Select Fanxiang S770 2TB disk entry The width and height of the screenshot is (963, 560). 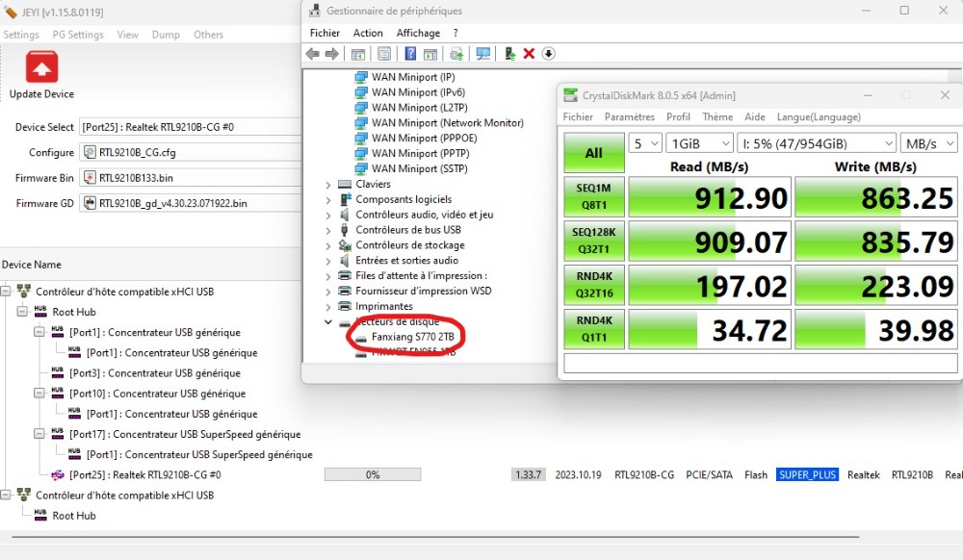coord(413,337)
